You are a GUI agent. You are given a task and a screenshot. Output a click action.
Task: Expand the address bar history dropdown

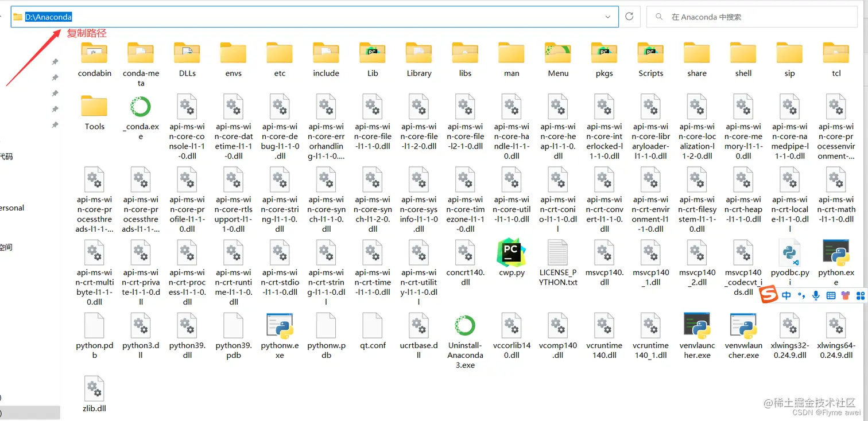[608, 17]
